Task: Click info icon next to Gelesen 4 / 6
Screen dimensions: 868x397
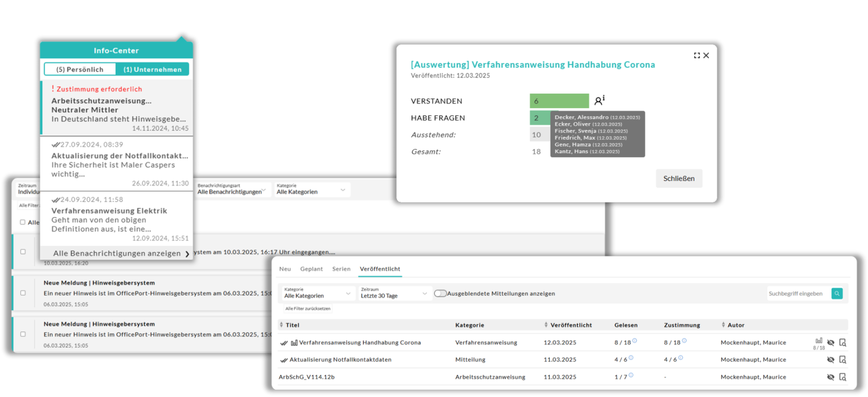Action: point(631,358)
